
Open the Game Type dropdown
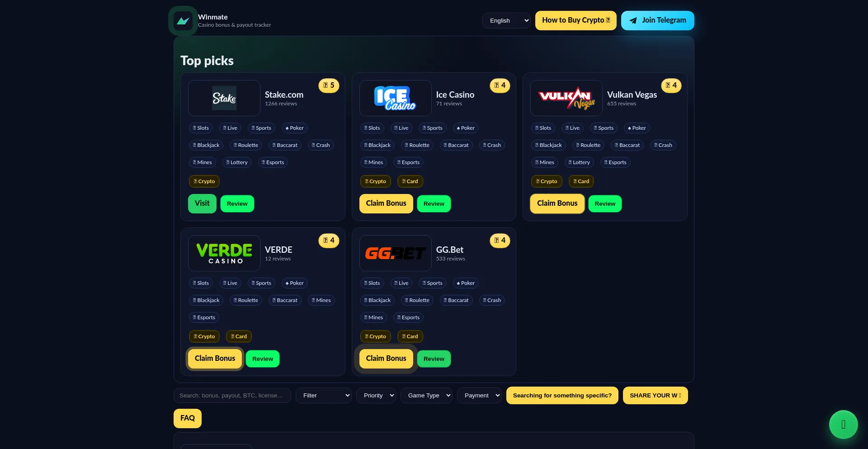click(x=426, y=396)
